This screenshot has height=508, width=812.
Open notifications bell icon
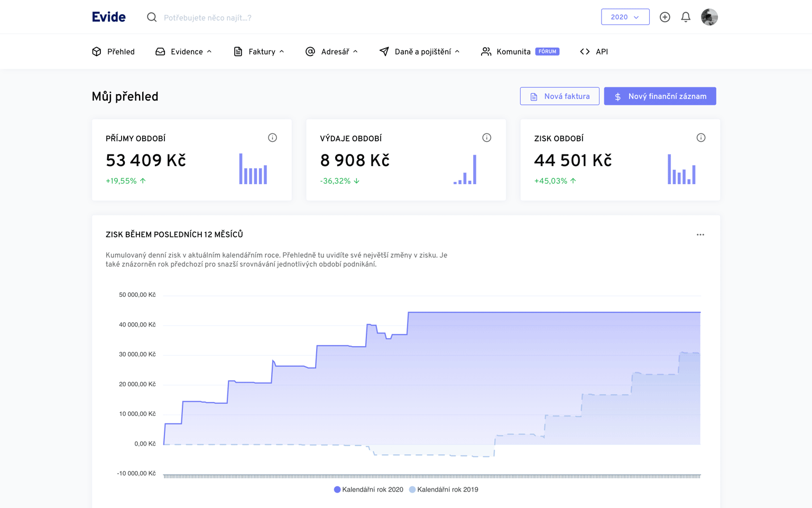tap(686, 17)
